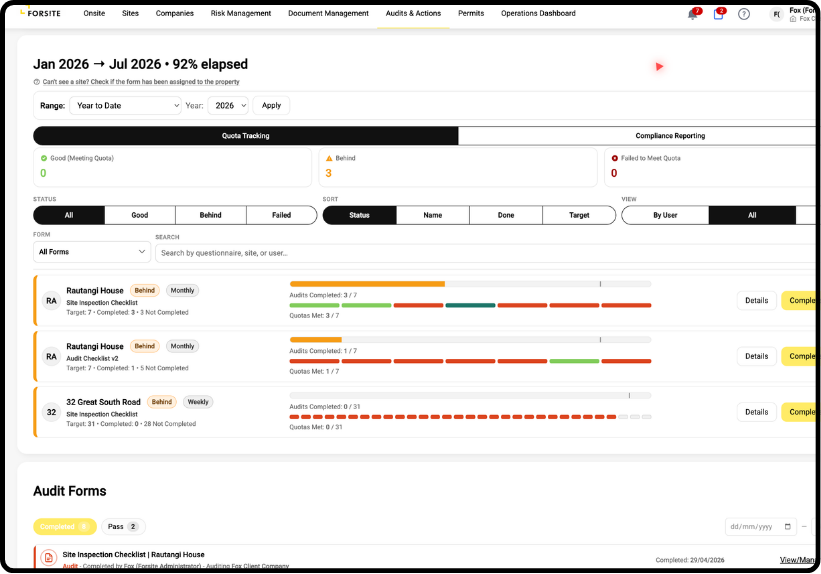
Task: Filter status by Failed
Action: click(x=281, y=215)
